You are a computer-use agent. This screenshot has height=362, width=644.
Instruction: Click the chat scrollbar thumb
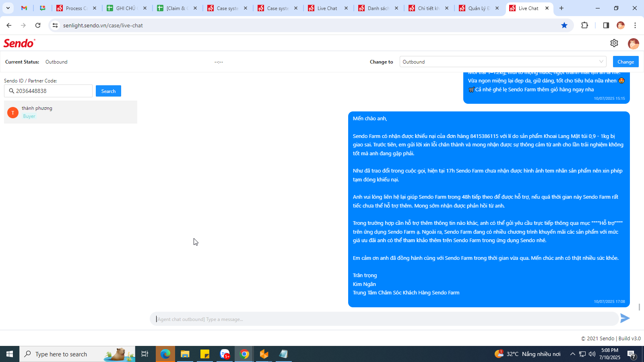639,307
